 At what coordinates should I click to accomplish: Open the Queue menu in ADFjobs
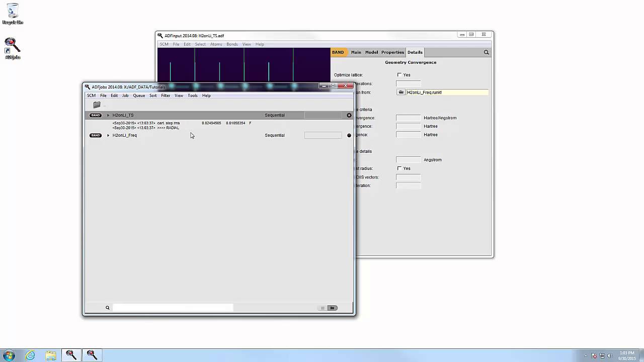139,96
